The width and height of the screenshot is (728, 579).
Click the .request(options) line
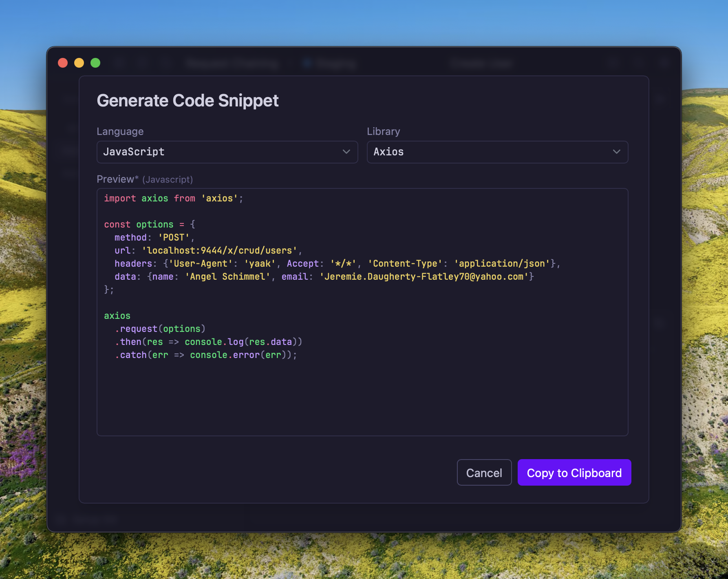[x=160, y=329]
